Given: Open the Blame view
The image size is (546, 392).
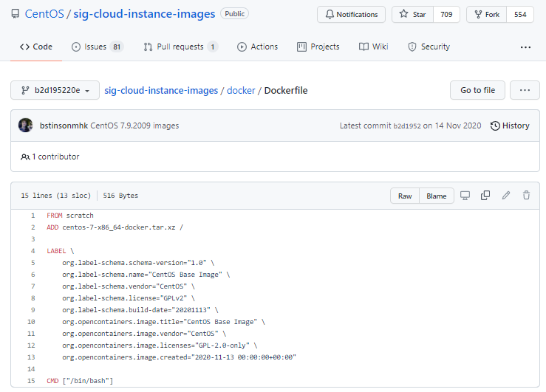Looking at the screenshot, I should click(437, 196).
